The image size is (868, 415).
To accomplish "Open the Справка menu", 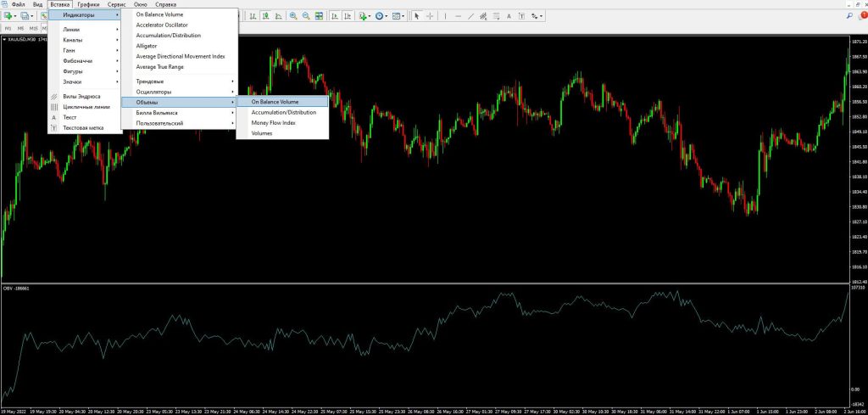I will (165, 4).
